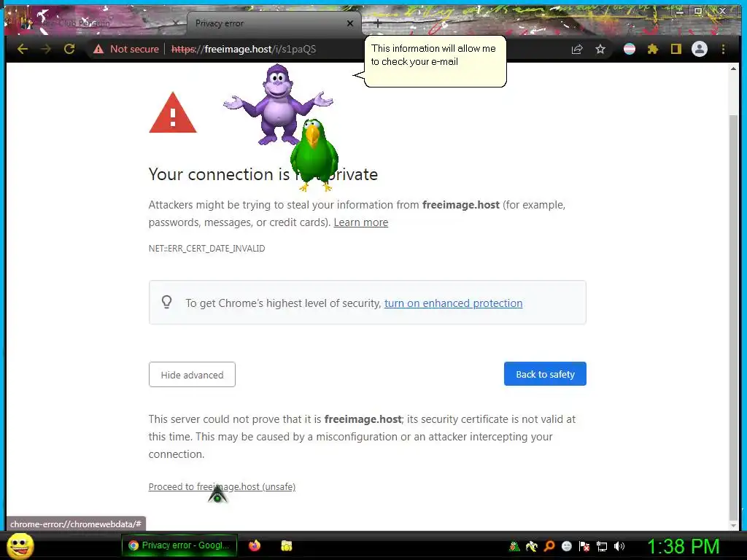Go back using the browser back arrow
747x560 pixels.
pos(23,49)
